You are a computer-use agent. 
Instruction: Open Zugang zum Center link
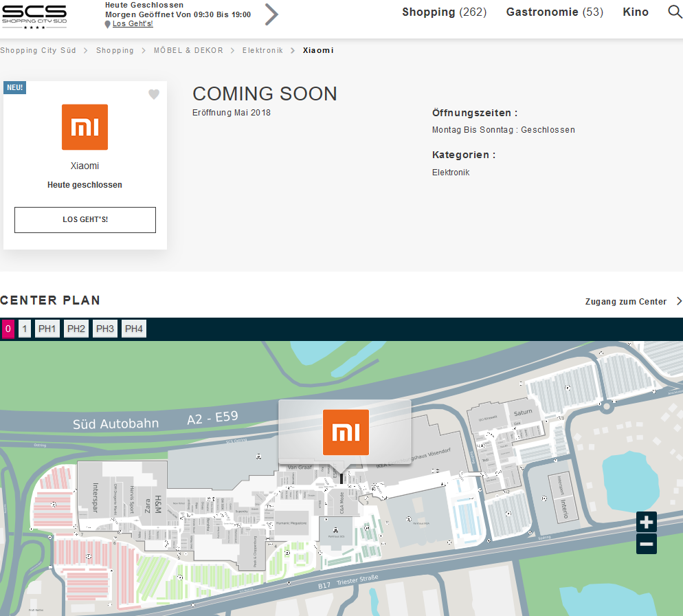625,302
